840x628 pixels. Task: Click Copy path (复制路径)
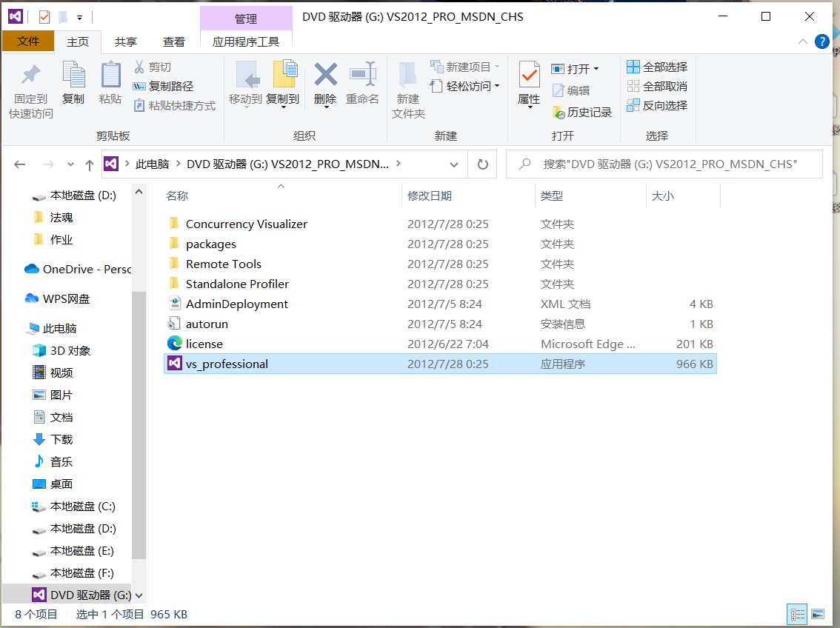[x=164, y=86]
